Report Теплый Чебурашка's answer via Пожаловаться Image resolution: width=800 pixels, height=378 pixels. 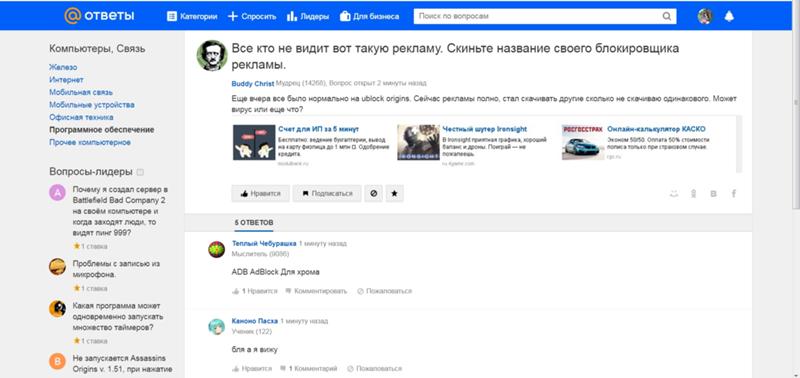coord(384,291)
